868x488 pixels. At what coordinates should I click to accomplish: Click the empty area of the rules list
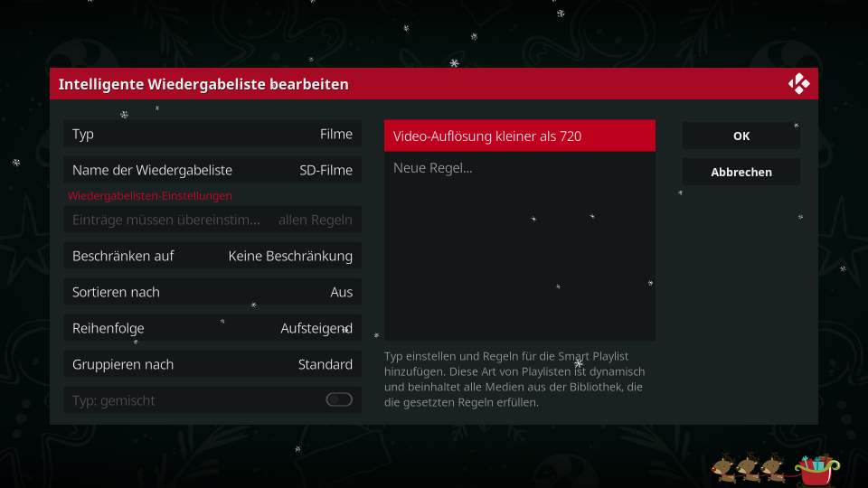(x=520, y=261)
